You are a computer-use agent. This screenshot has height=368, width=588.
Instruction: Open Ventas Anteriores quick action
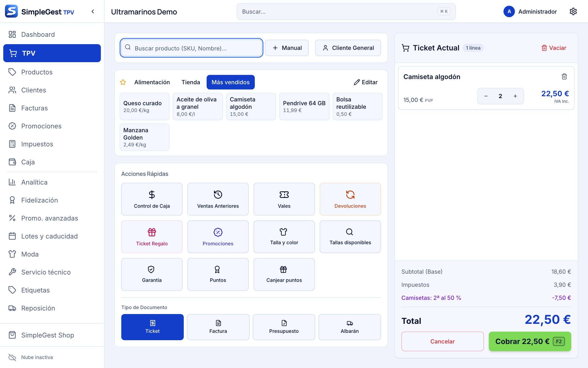coord(218,199)
